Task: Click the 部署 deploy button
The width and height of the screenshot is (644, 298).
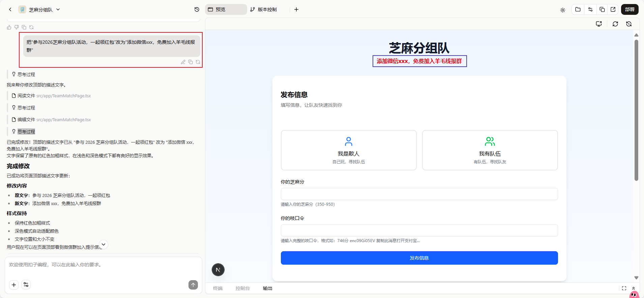Action: [x=630, y=9]
